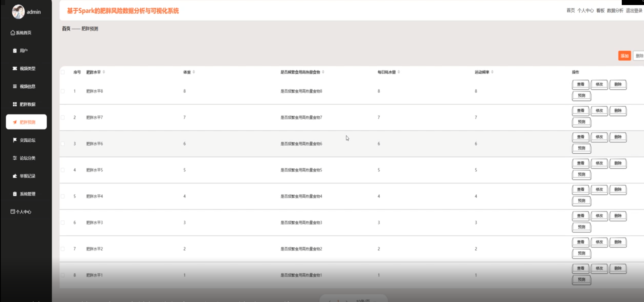Check the box for row 肥胖水平8
The height and width of the screenshot is (302, 644).
click(x=63, y=91)
